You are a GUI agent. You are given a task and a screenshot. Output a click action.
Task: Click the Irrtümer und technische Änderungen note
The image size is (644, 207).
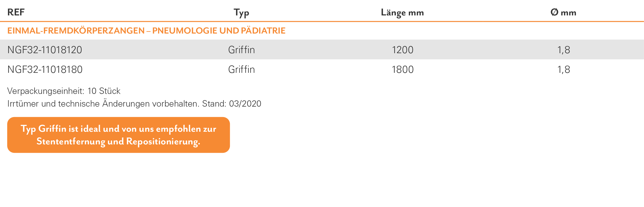103,104
